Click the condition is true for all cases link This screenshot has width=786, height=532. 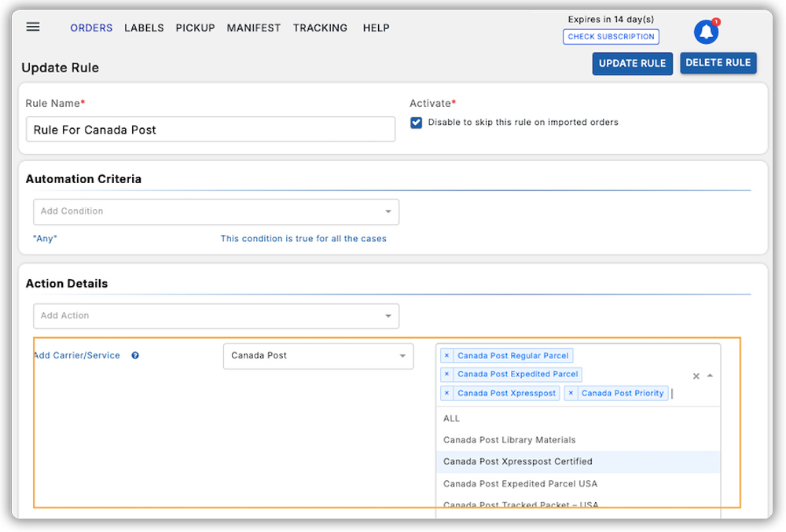pyautogui.click(x=303, y=238)
